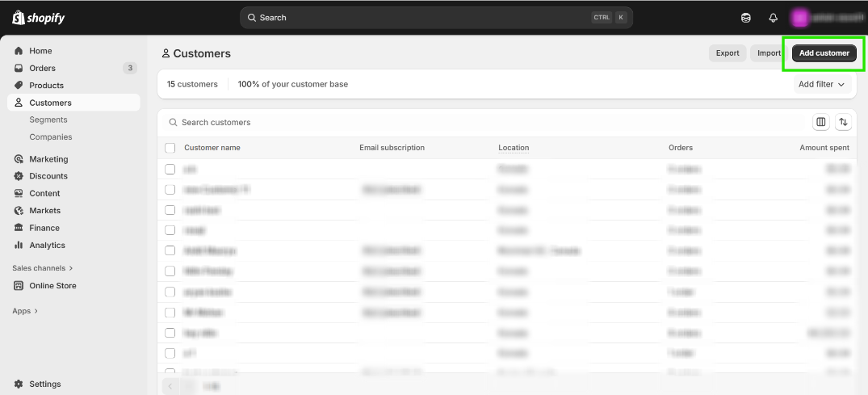Open the notifications bell
868x395 pixels.
tap(773, 18)
